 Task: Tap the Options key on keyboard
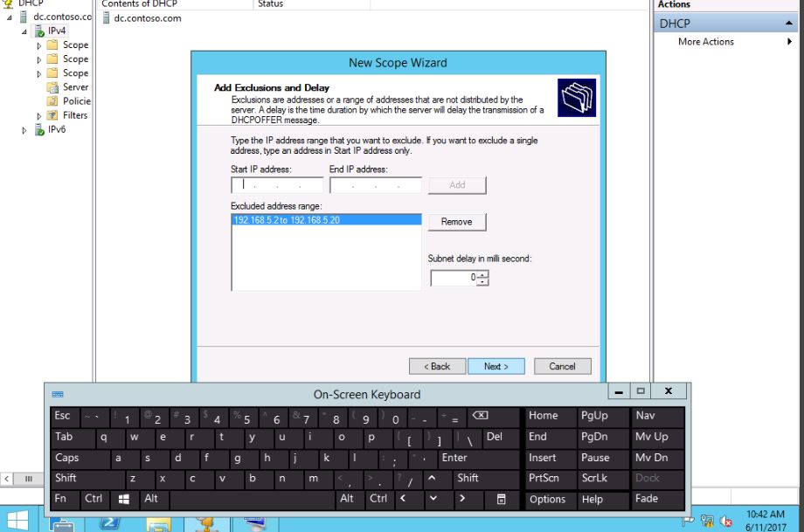coord(551,499)
